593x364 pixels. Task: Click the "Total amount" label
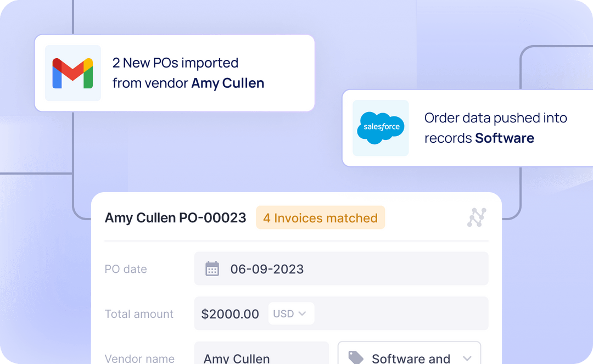(139, 313)
